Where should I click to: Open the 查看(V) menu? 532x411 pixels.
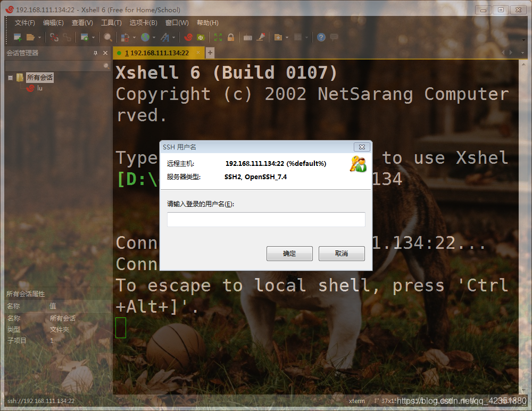82,23
